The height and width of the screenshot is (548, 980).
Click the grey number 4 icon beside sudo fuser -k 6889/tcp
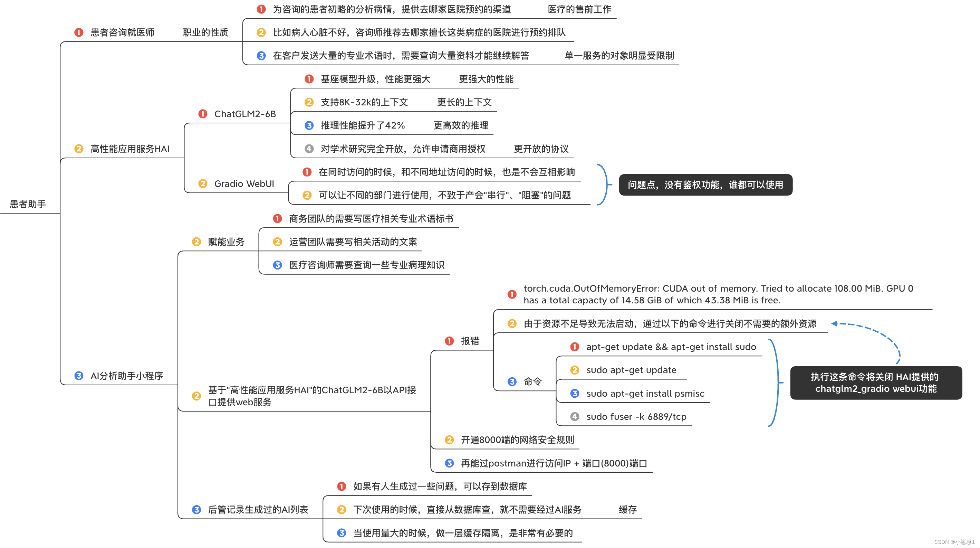[575, 417]
